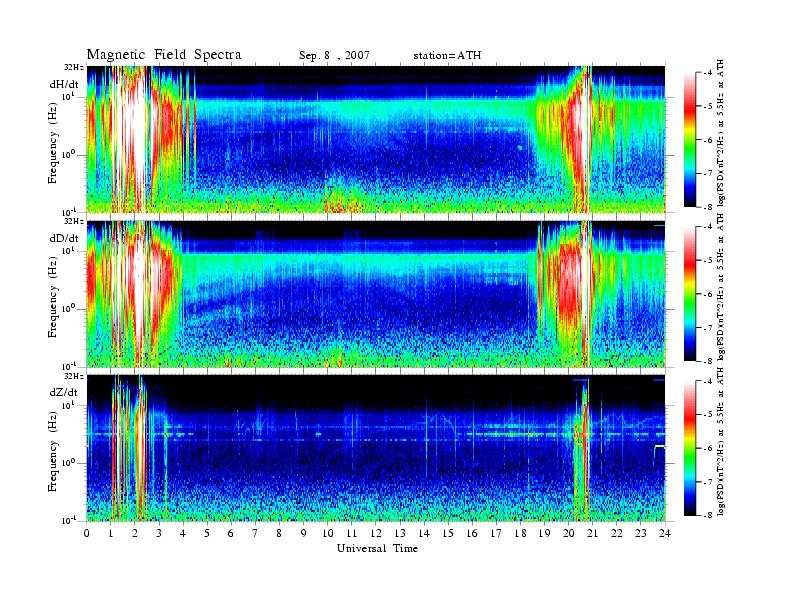Select the dH/dt panel label
792x612 pixels.
point(64,85)
